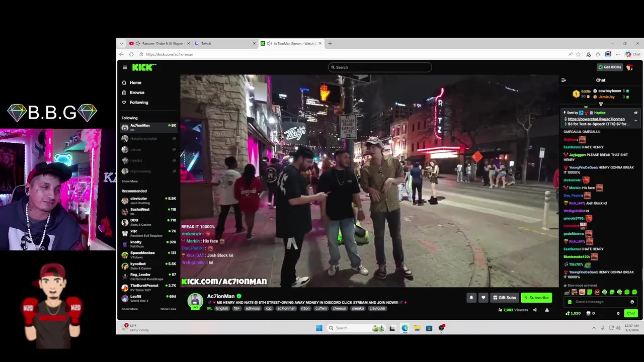Toggle stream notification bell
The height and width of the screenshot is (362, 644).
click(471, 298)
